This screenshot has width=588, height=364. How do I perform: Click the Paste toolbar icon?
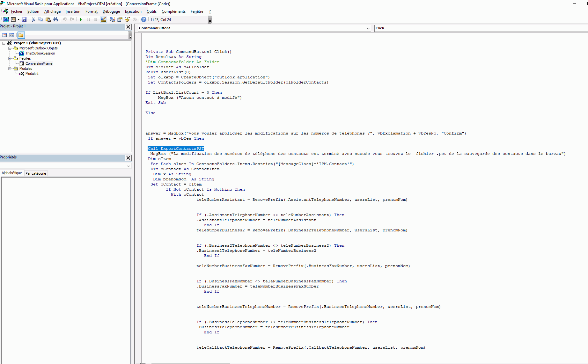pyautogui.click(x=48, y=19)
